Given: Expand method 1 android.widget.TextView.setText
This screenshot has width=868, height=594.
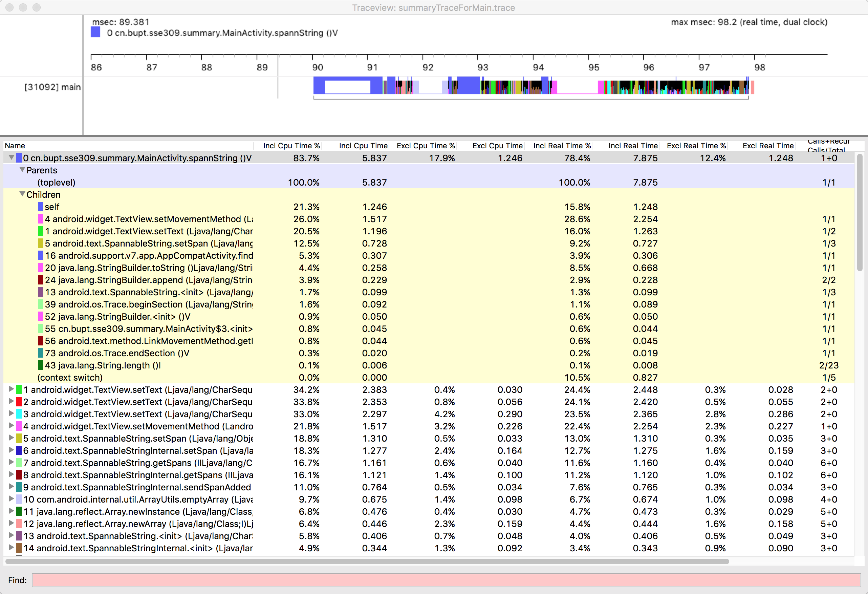Looking at the screenshot, I should coord(12,390).
